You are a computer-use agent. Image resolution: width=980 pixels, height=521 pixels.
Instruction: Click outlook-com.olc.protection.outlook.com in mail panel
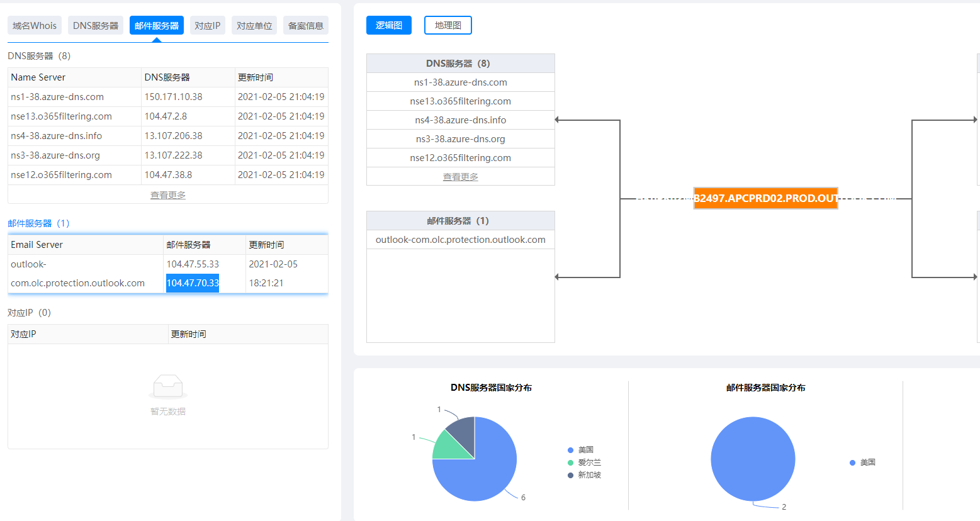click(460, 239)
